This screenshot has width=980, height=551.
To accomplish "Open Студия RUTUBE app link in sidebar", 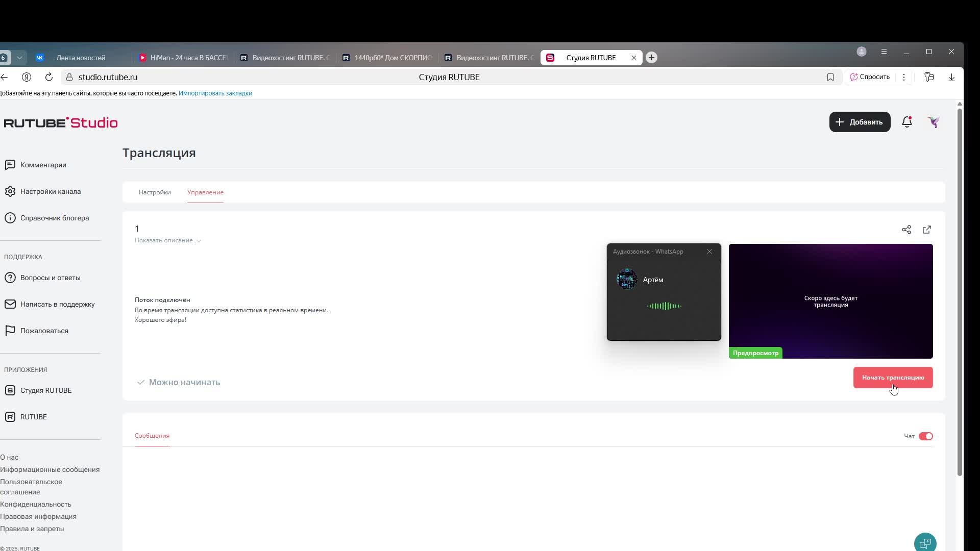I will (x=38, y=390).
